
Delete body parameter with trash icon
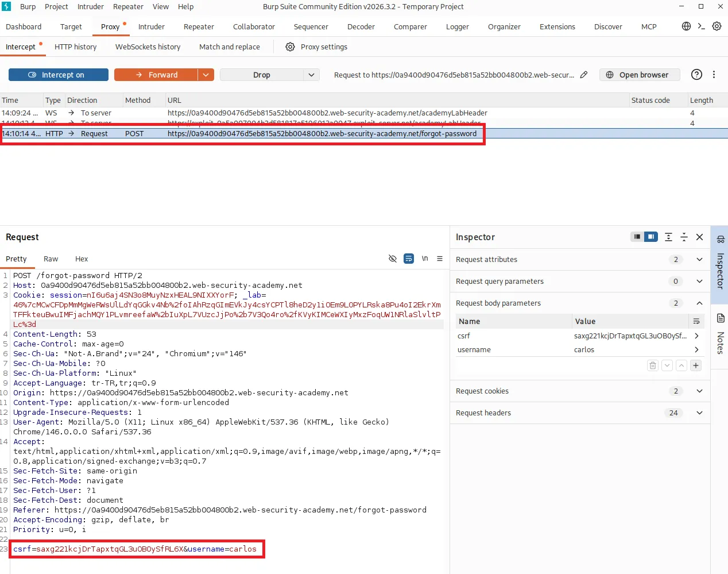click(653, 365)
